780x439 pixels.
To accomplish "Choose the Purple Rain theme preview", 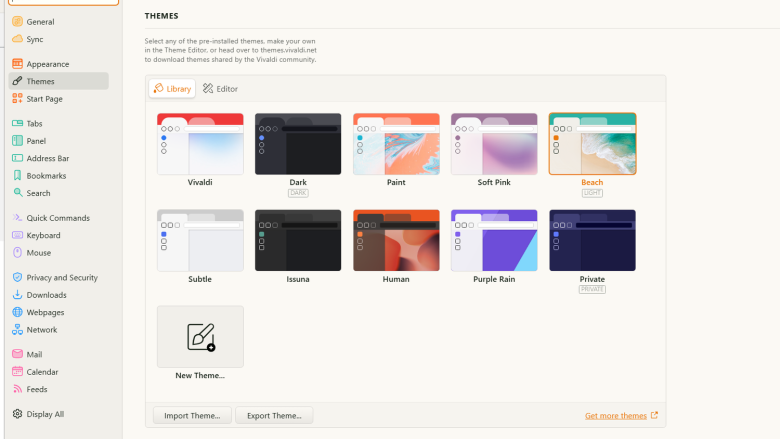I will 494,241.
